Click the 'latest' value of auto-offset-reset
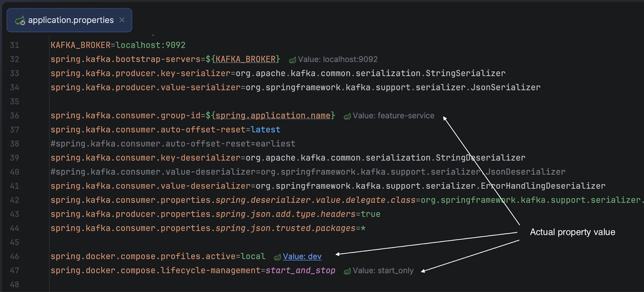Image resolution: width=644 pixels, height=292 pixels. coord(266,130)
